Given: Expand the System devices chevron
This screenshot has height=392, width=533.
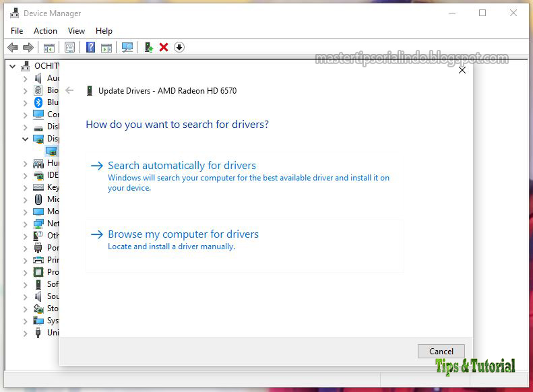Looking at the screenshot, I should click(25, 321).
